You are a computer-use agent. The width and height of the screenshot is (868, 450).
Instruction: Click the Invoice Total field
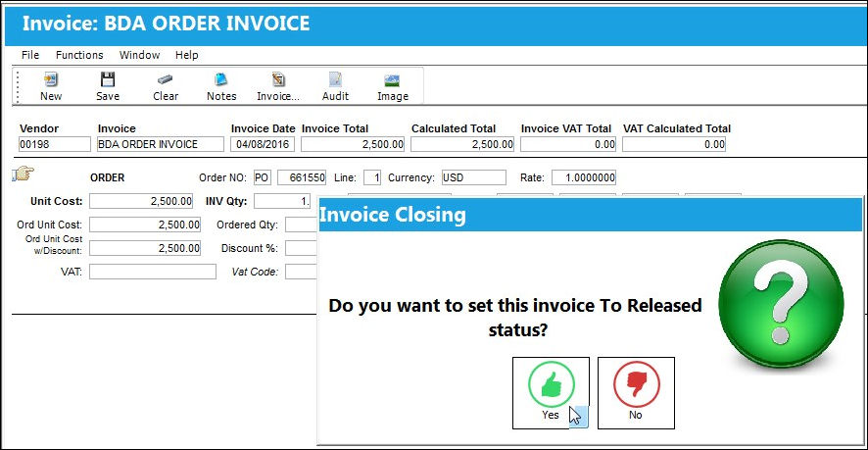[353, 144]
